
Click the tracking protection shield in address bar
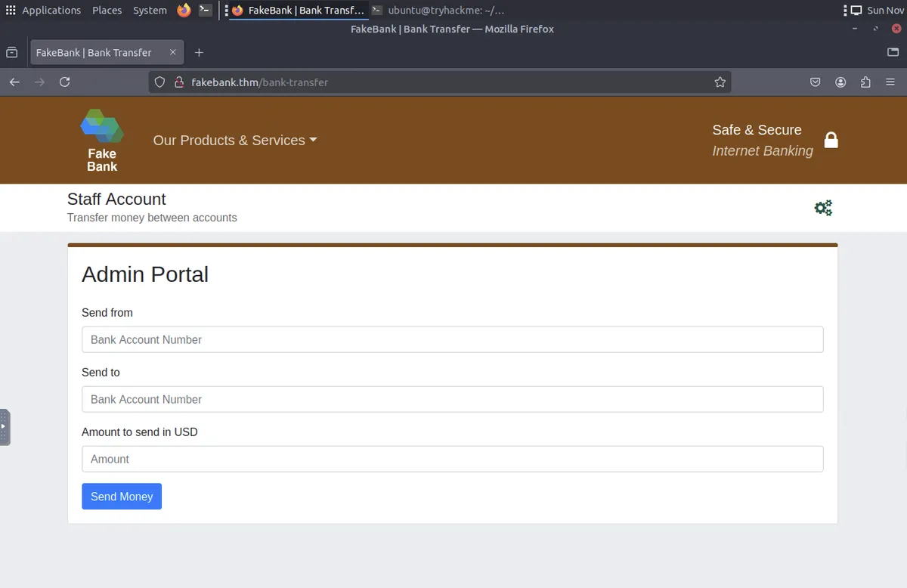159,82
